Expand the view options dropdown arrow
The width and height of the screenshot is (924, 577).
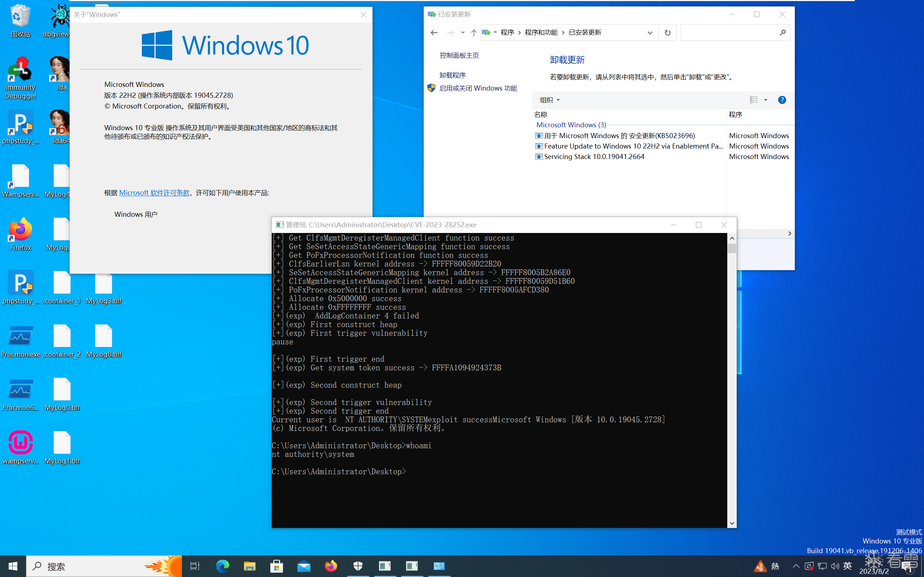[766, 100]
